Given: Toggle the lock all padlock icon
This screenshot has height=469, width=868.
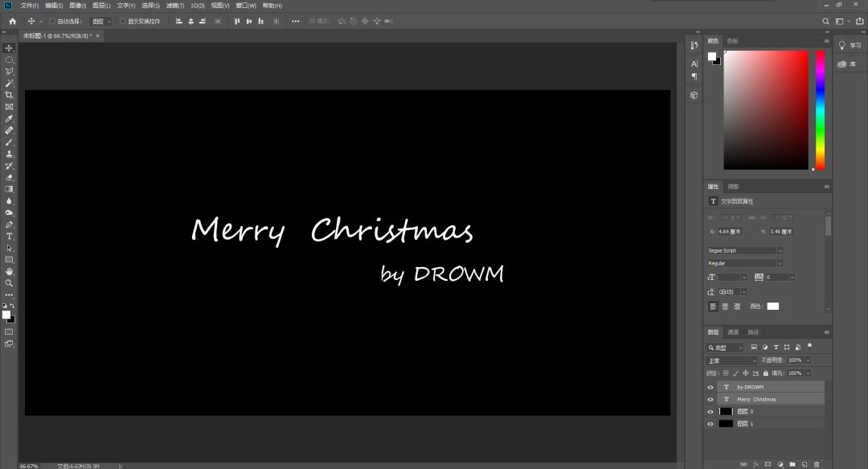Looking at the screenshot, I should coord(766,373).
